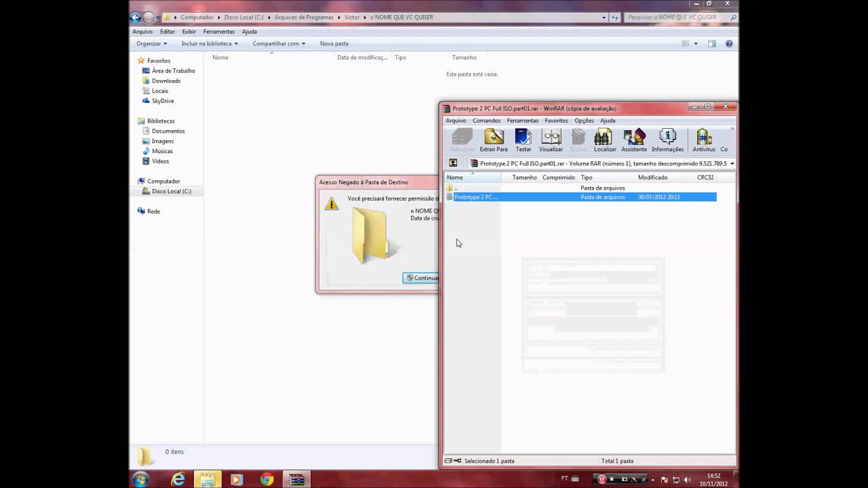The height and width of the screenshot is (488, 868).
Task: Open WinRAR Favoritos menu
Action: 556,121
